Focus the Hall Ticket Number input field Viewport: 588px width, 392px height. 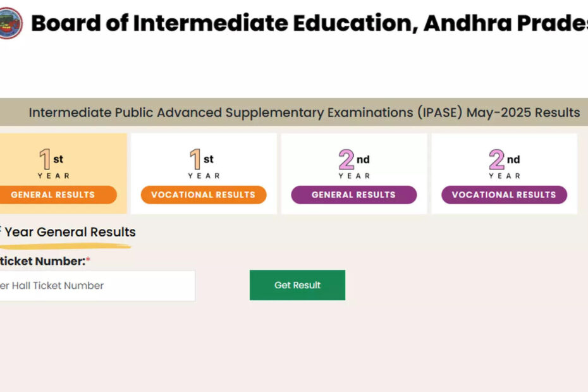point(95,286)
